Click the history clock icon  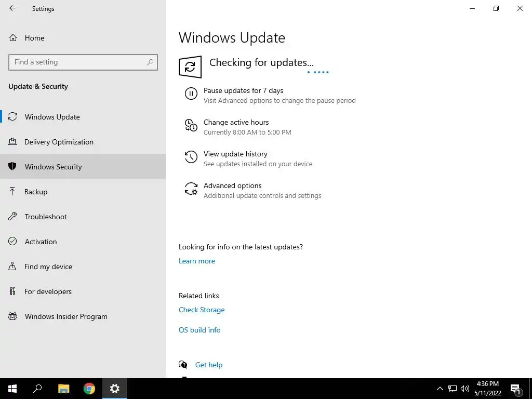[191, 157]
